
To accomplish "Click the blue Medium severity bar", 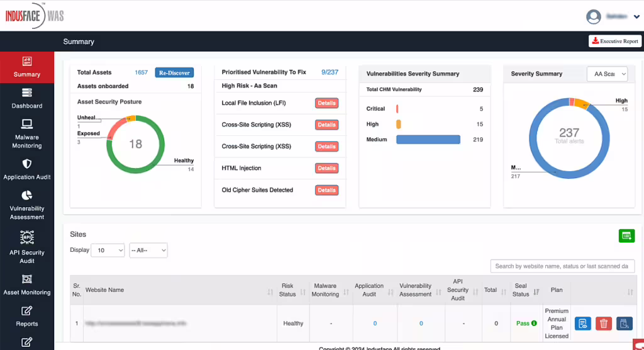I will [428, 140].
